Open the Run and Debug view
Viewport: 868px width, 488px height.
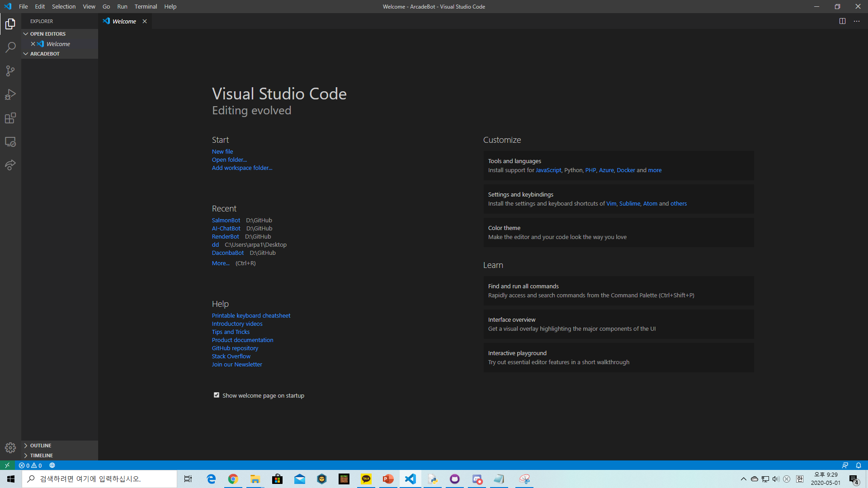coord(10,94)
